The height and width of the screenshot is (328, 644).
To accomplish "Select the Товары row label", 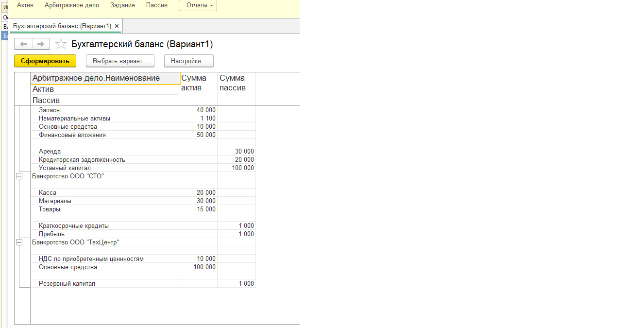I will click(x=50, y=209).
